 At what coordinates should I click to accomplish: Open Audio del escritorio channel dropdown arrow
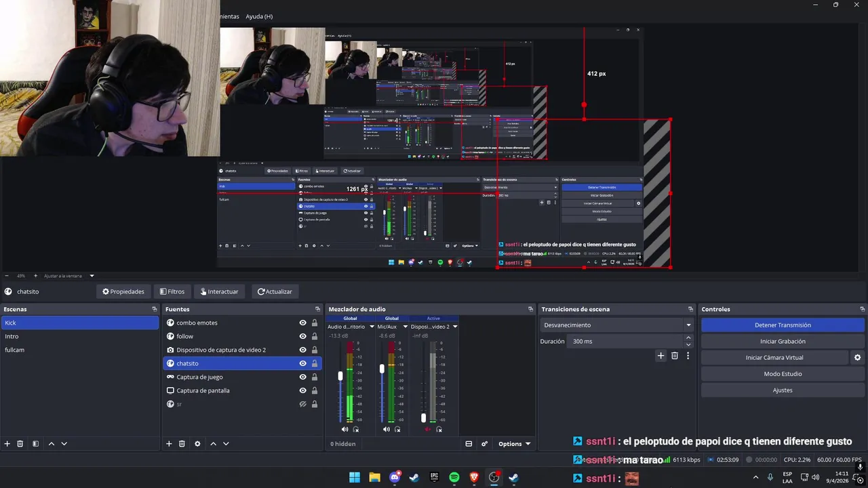372,327
